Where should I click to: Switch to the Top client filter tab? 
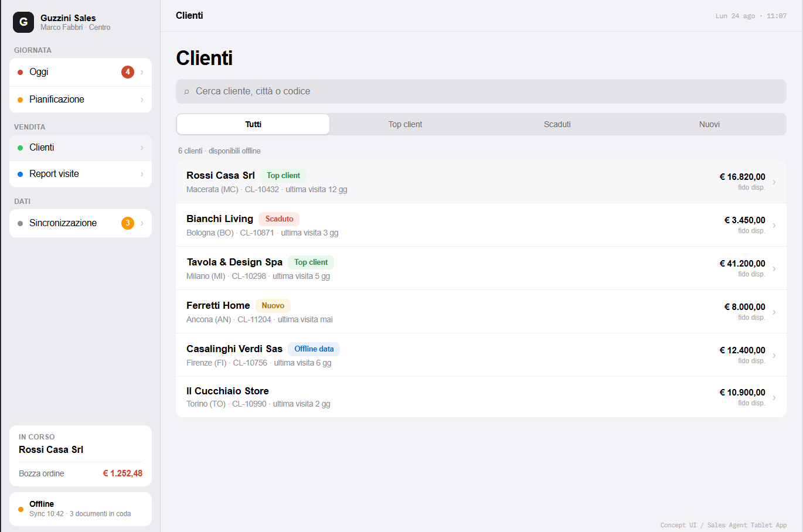(x=405, y=124)
